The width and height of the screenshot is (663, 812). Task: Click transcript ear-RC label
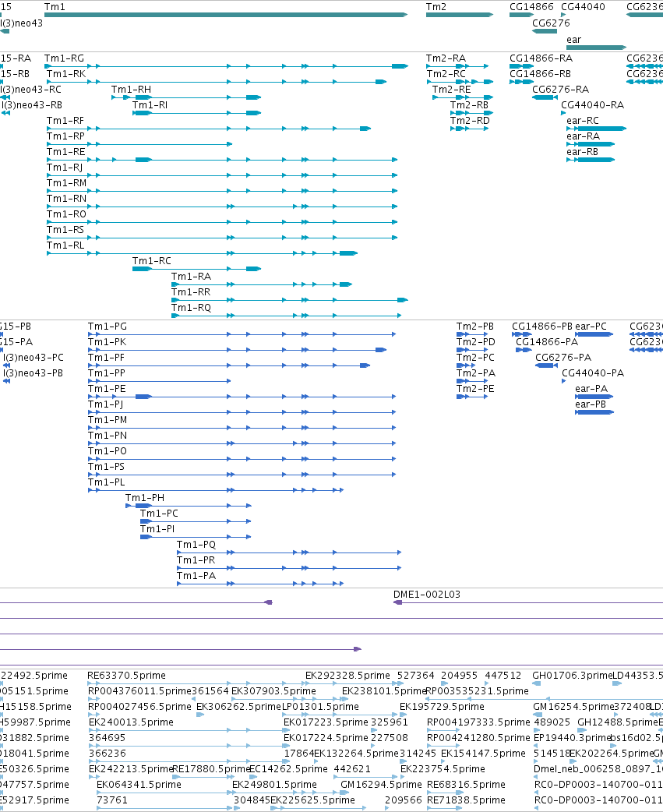coord(583,121)
